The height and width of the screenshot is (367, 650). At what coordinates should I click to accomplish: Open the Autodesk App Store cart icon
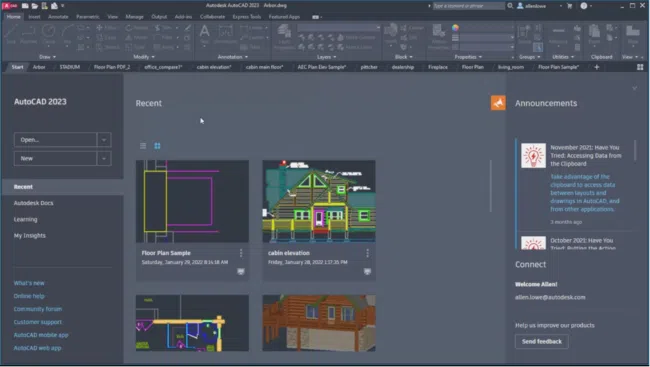pyautogui.click(x=570, y=6)
